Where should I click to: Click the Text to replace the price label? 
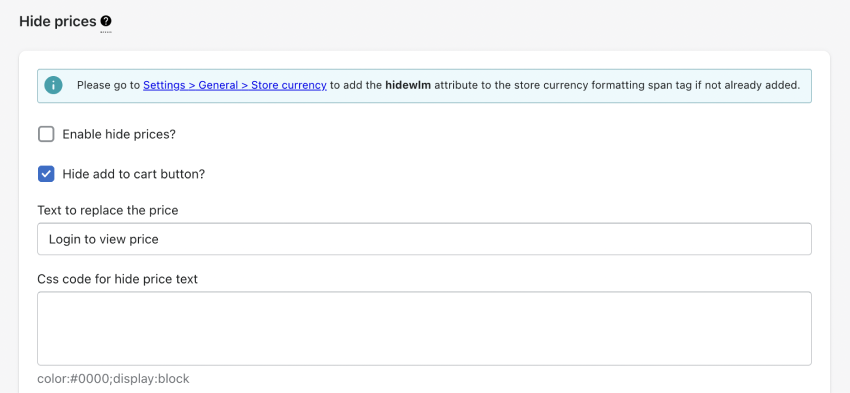pyautogui.click(x=108, y=210)
